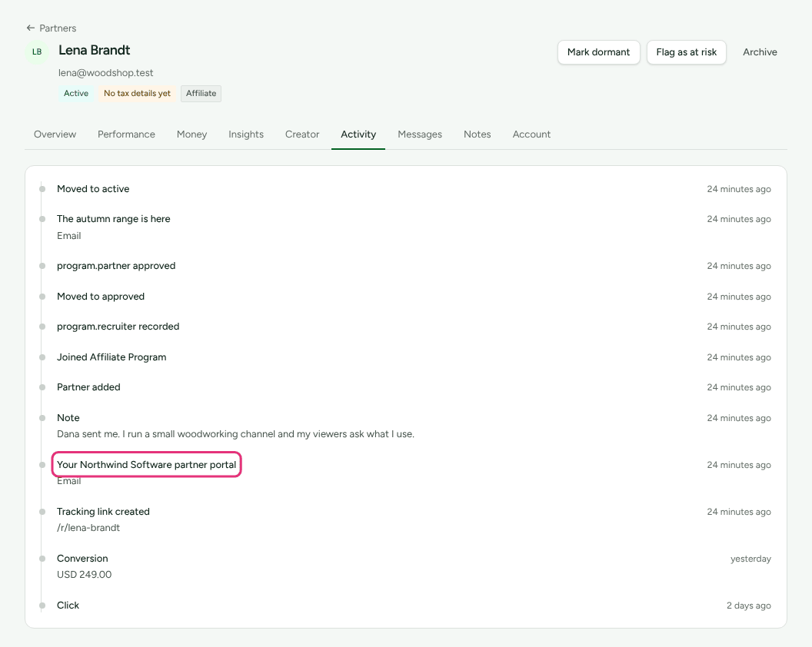
Task: Click Flag as at risk button
Action: click(x=686, y=52)
